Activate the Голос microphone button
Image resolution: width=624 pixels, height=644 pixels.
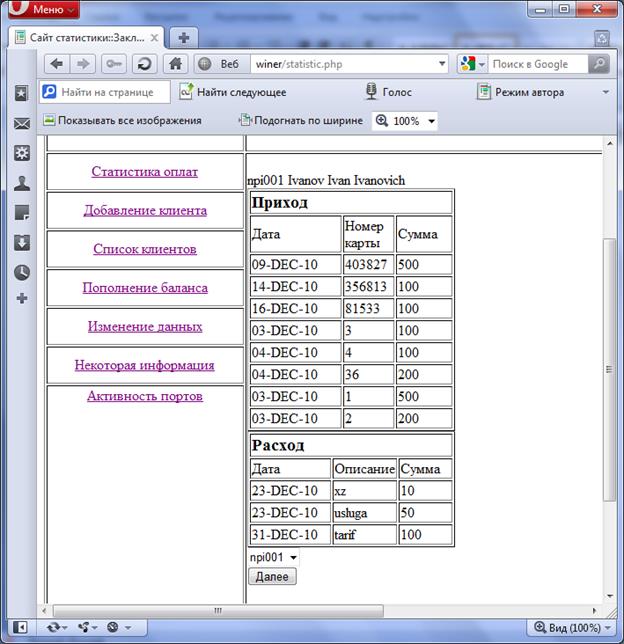(388, 92)
